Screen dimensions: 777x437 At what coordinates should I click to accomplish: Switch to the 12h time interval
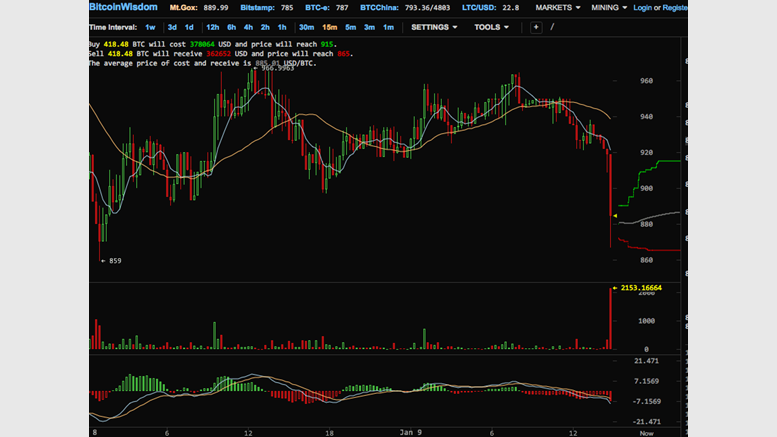point(213,27)
